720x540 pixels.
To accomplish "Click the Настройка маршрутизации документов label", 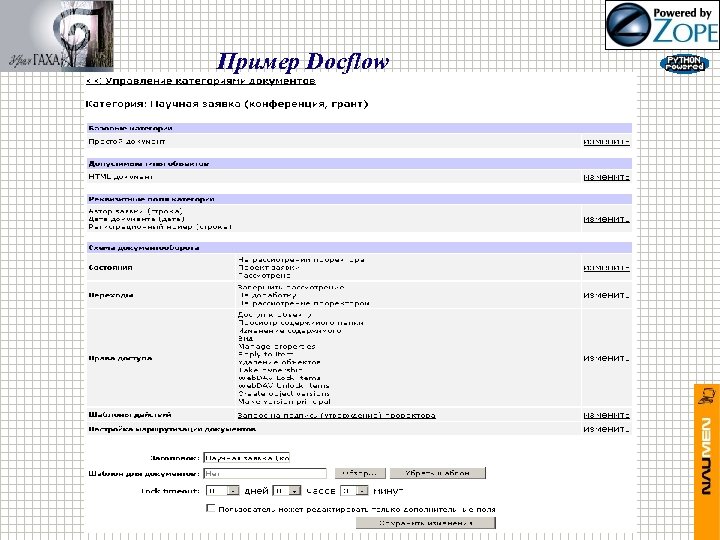I will (x=172, y=429).
